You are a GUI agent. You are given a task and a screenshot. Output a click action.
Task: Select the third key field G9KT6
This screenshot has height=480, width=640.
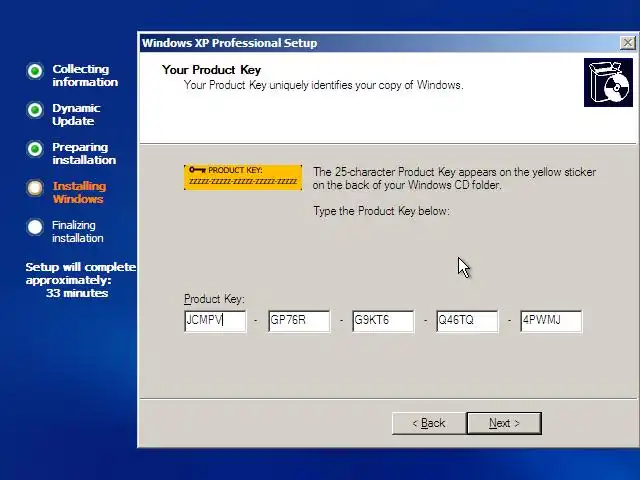click(x=383, y=321)
